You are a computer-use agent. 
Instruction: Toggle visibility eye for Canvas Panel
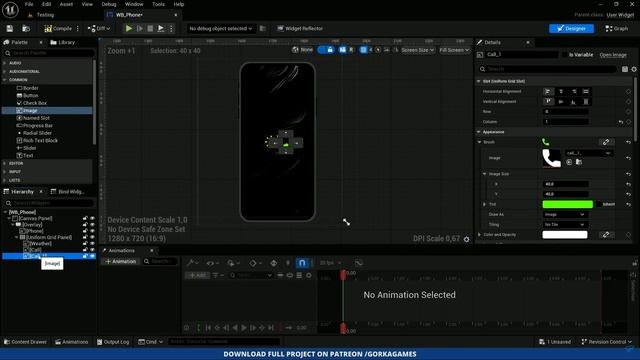pos(92,219)
